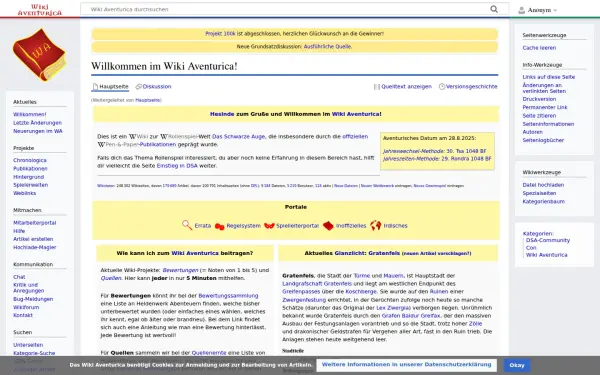600x375 pixels.
Task: Click Seite zitieren link
Action: [539, 116]
